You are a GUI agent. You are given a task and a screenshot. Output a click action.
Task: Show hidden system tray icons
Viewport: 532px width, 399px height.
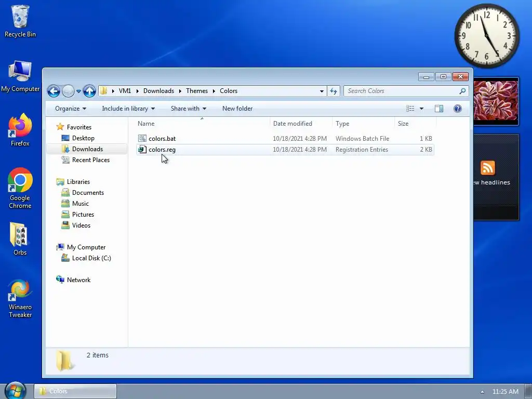482,392
